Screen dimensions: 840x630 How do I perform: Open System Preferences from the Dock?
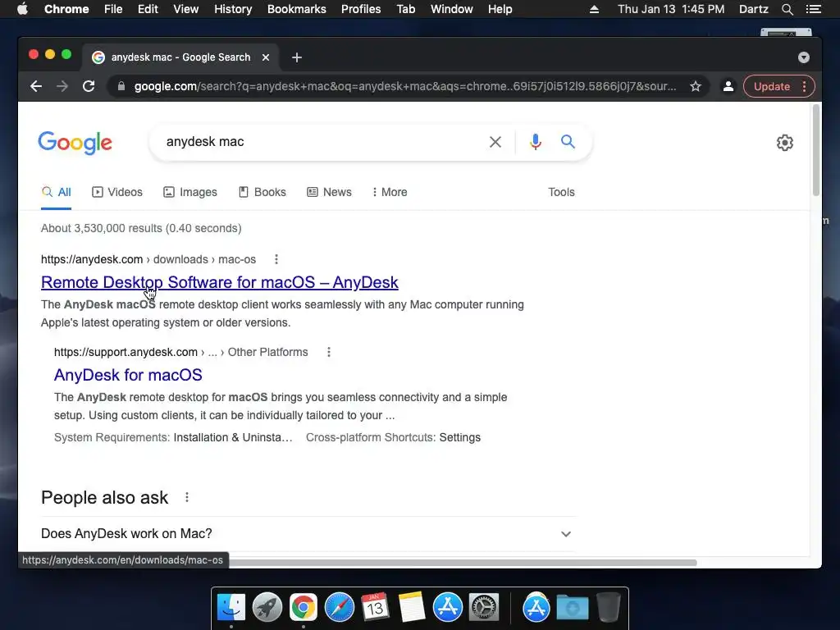[484, 608]
